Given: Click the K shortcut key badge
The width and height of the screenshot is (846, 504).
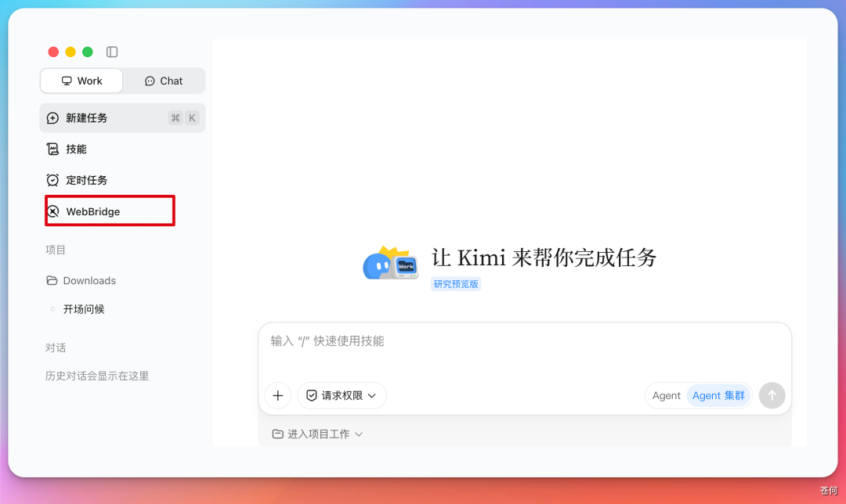Looking at the screenshot, I should [192, 118].
